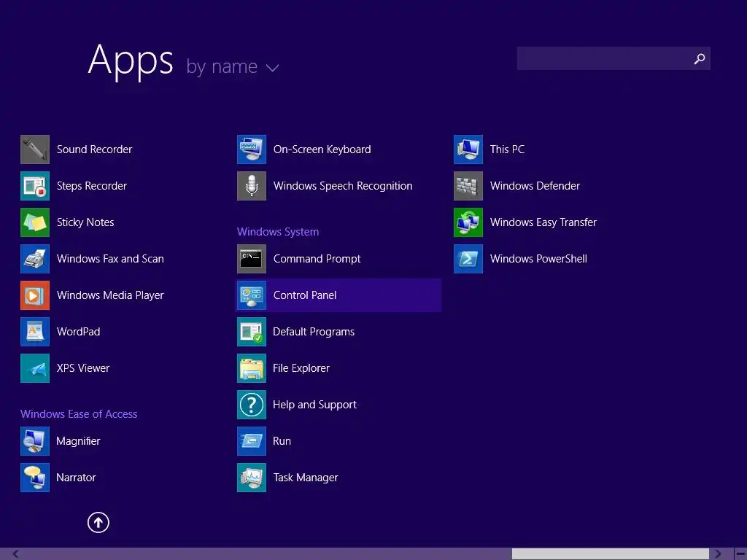Click the 'Command Prompt' label
Viewport: 747px width, 560px height.
317,259
